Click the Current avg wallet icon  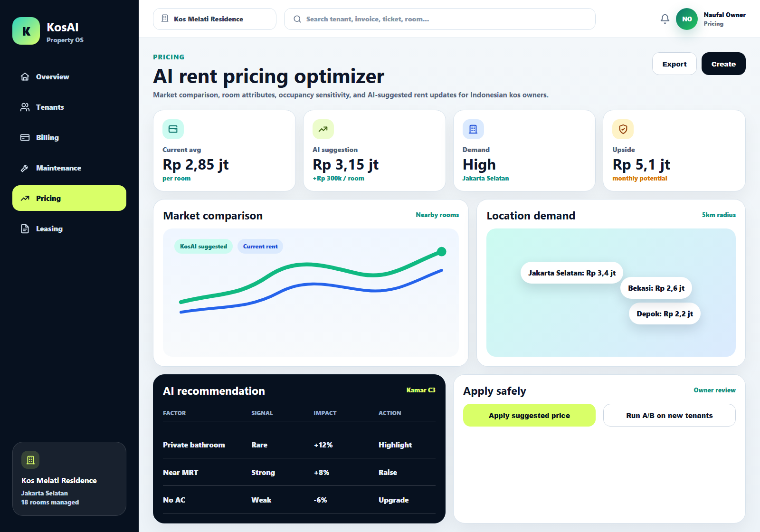[x=173, y=129]
